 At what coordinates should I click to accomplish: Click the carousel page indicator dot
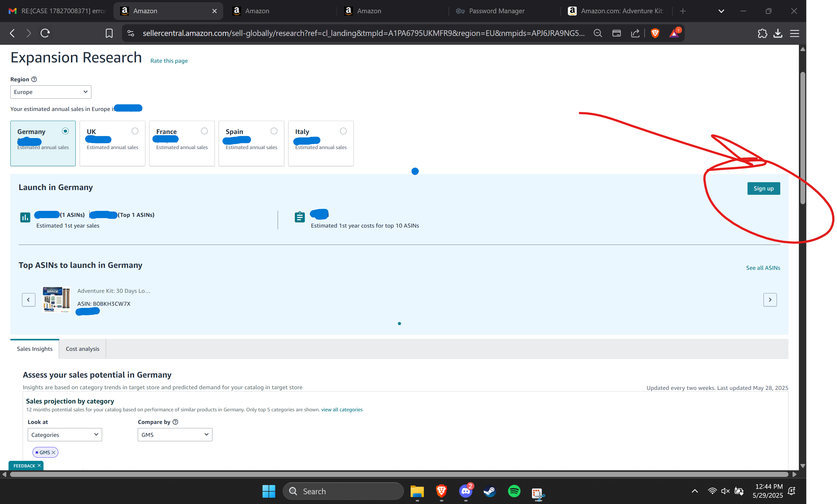(x=399, y=324)
